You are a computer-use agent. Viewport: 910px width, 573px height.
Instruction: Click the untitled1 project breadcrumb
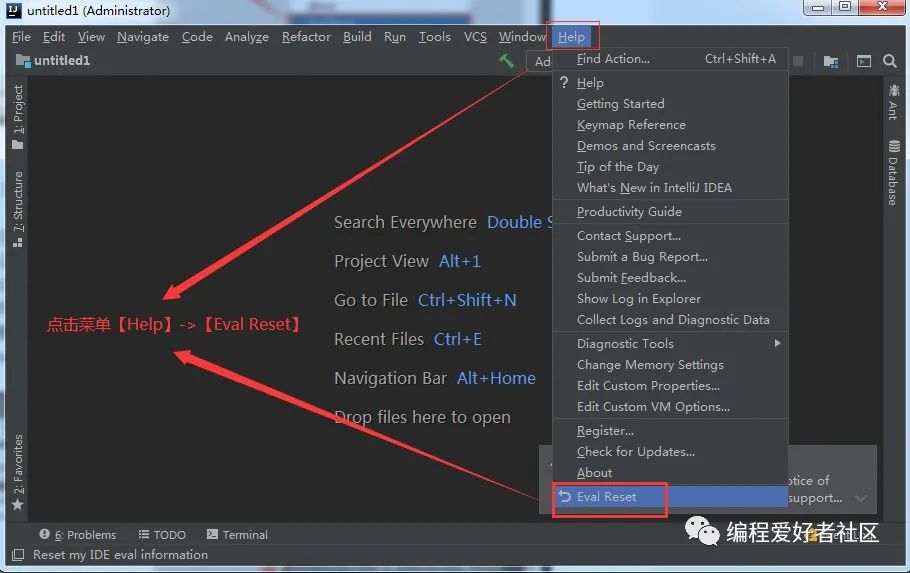point(62,60)
